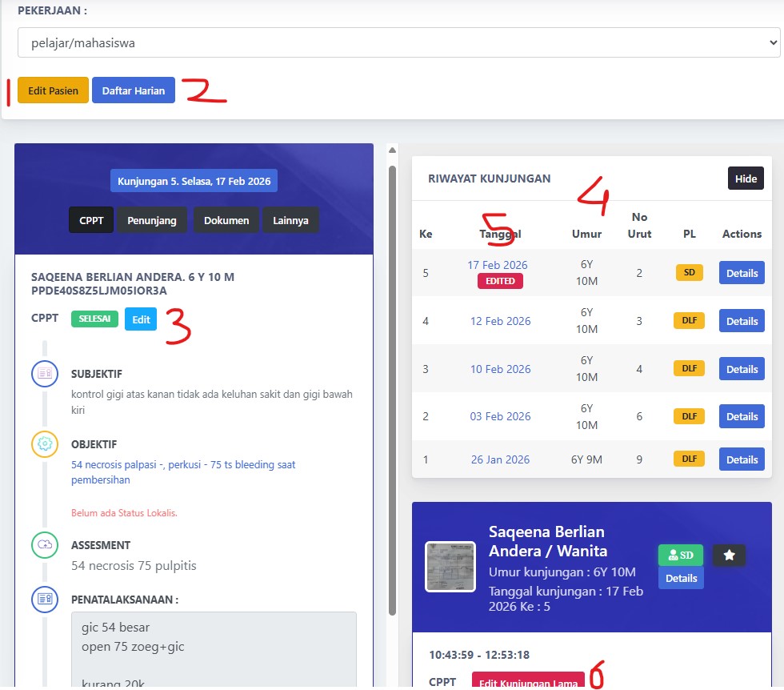The image size is (784, 690).
Task: Click the Objektif gear icon
Action: tap(44, 443)
